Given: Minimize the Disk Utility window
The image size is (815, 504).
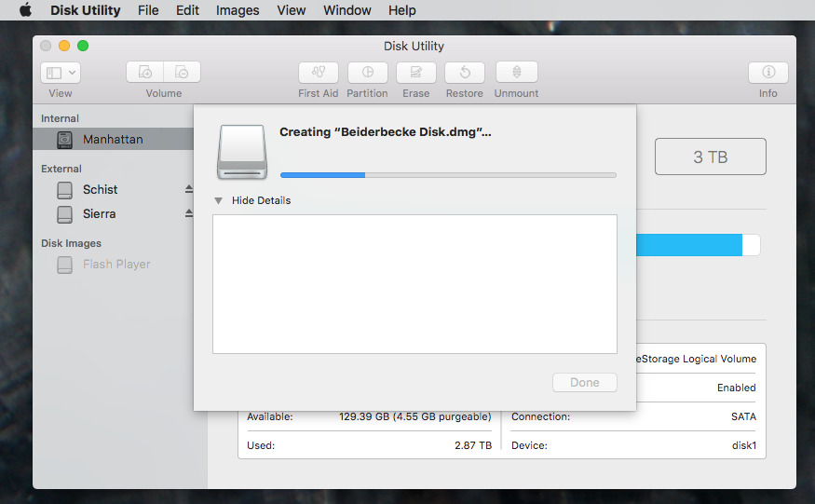Looking at the screenshot, I should 64,46.
